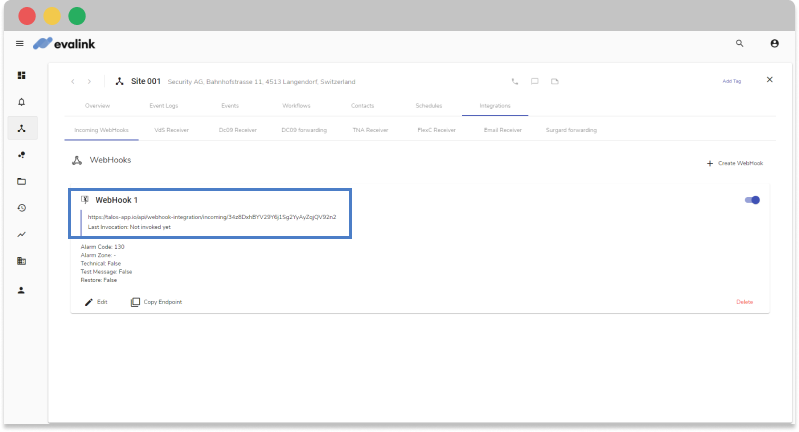Switch to the Event Logs tab
The width and height of the screenshot is (799, 432).
pos(163,105)
